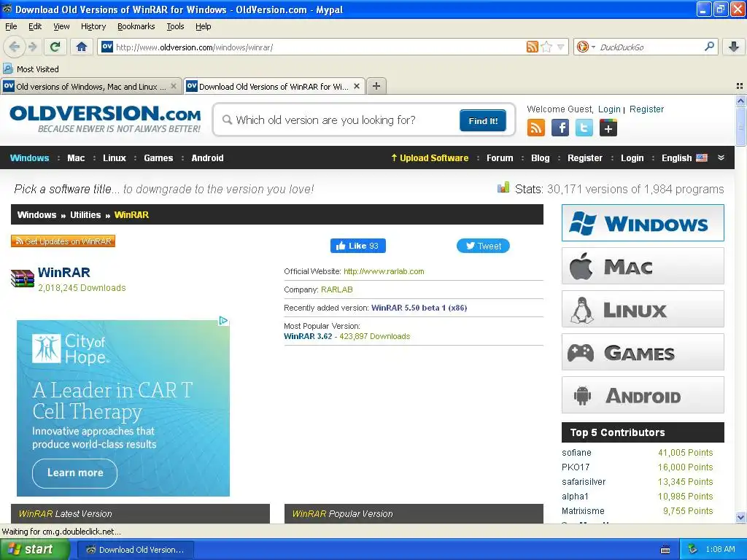Screen dimensions: 747x560
Task: Expand the nav bar double-chevron arrow
Action: click(x=721, y=157)
